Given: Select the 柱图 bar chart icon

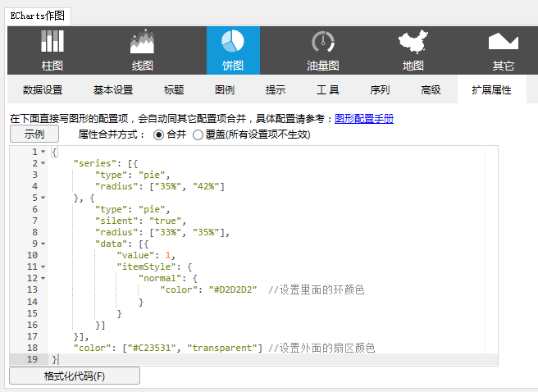Looking at the screenshot, I should pos(52,50).
